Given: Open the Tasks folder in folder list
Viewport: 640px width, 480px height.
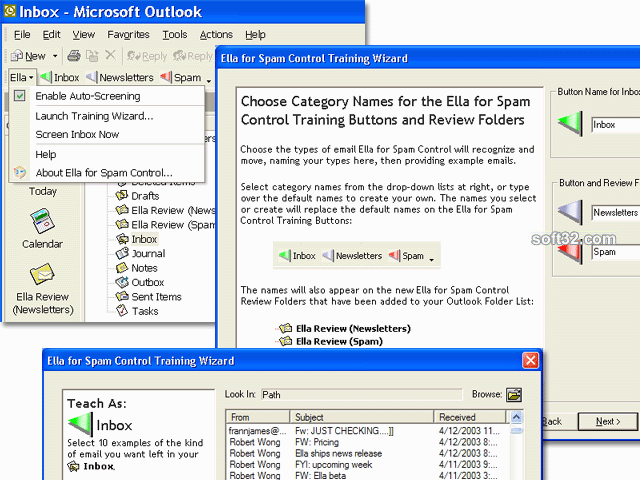Looking at the screenshot, I should pos(144,311).
